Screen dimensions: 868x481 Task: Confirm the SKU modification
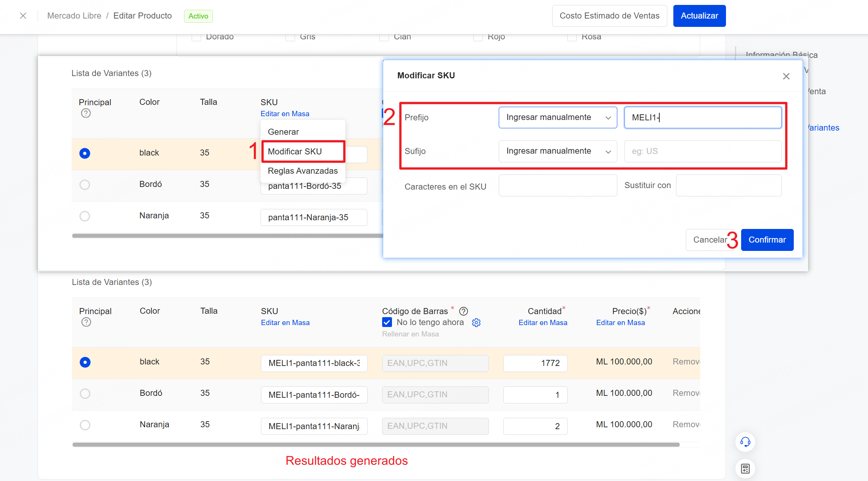767,240
